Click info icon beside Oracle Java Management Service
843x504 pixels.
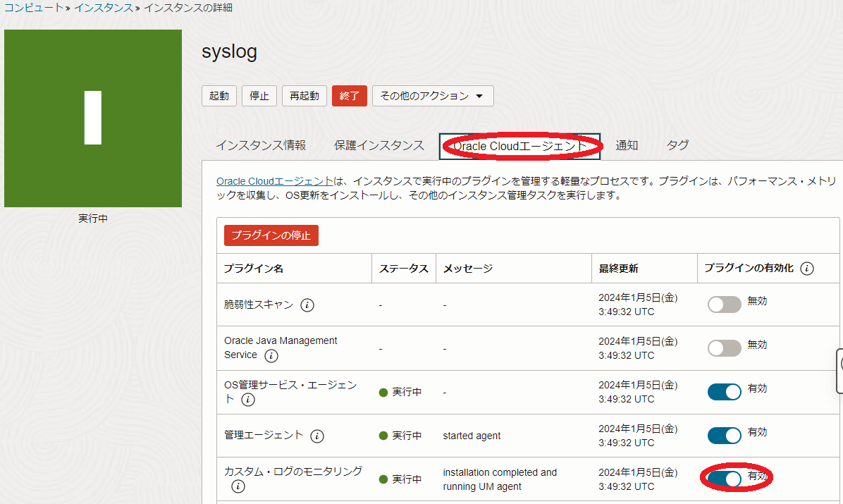pyautogui.click(x=271, y=356)
